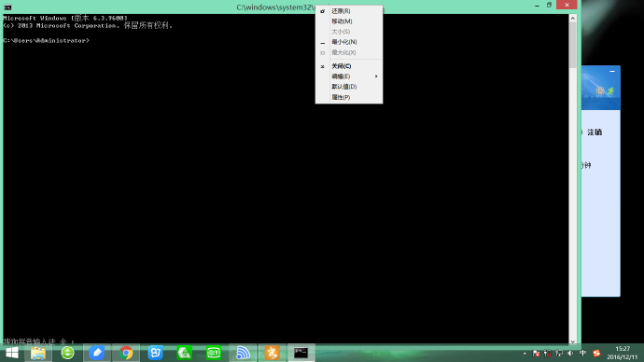This screenshot has height=362, width=644.
Task: Click the cmd icon in title bar
Action: (x=7, y=7)
